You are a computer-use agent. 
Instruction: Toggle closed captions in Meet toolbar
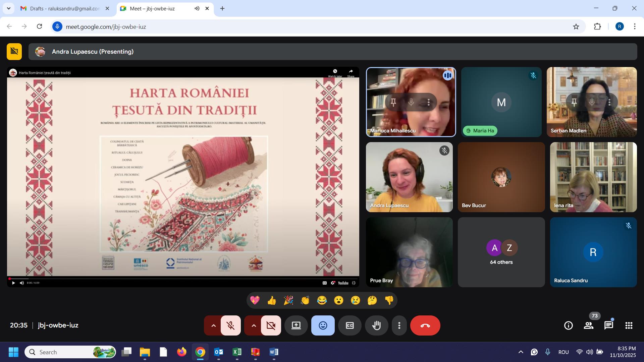pos(350,325)
